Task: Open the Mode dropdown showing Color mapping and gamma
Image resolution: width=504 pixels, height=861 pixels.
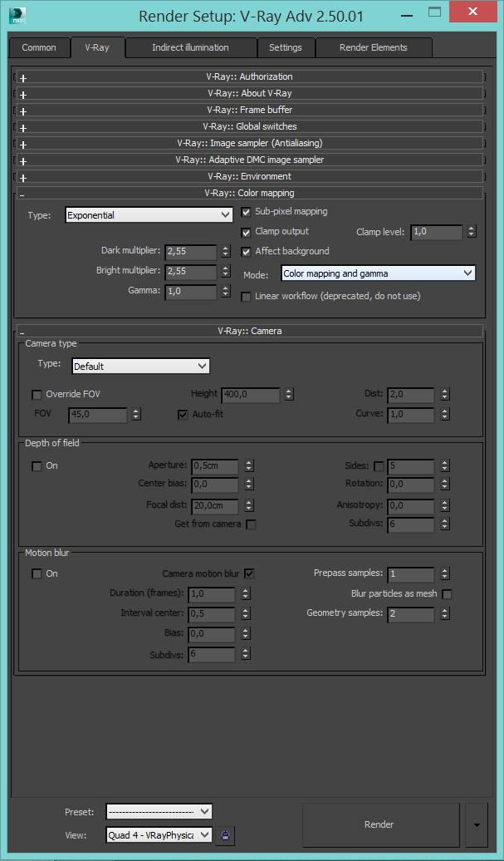Action: click(x=376, y=273)
